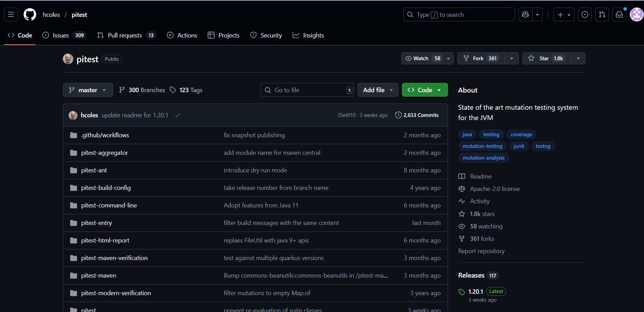The image size is (644, 312).
Task: Click your profile avatar in the top right
Action: pos(636,14)
